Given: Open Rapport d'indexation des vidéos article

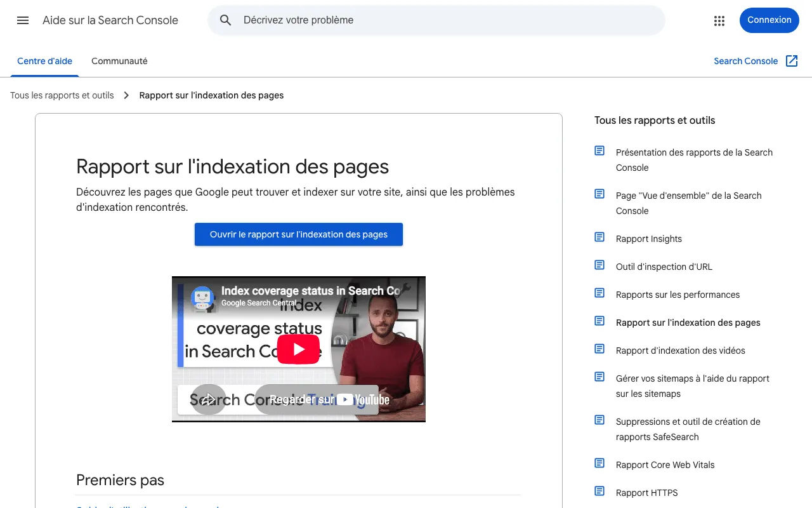Looking at the screenshot, I should pyautogui.click(x=680, y=351).
